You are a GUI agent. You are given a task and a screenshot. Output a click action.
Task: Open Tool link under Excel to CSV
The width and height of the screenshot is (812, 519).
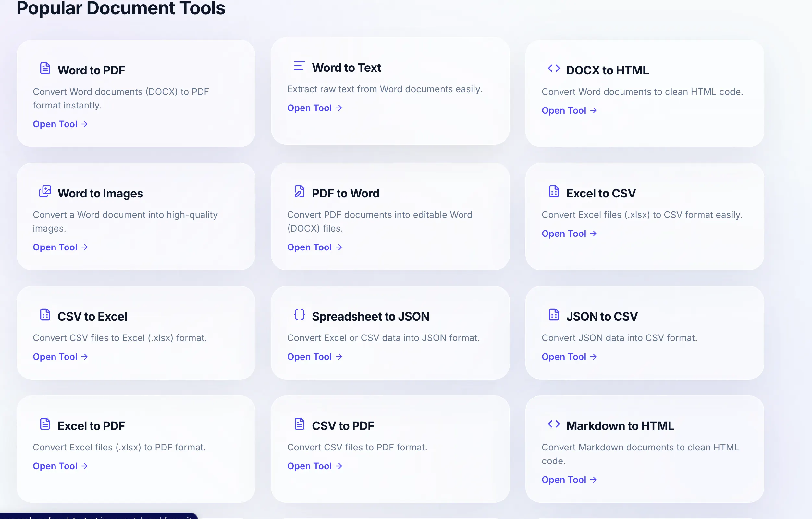569,234
